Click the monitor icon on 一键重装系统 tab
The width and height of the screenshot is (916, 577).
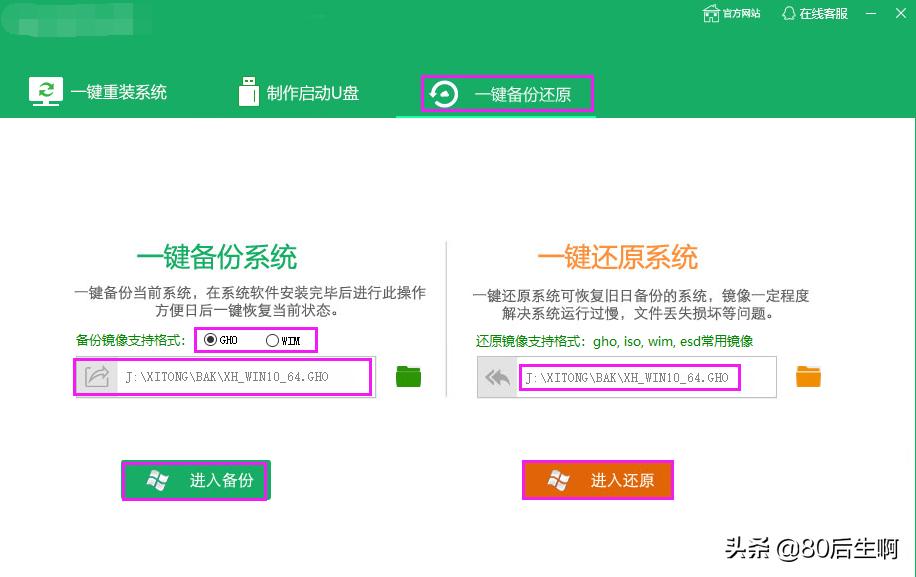(45, 91)
